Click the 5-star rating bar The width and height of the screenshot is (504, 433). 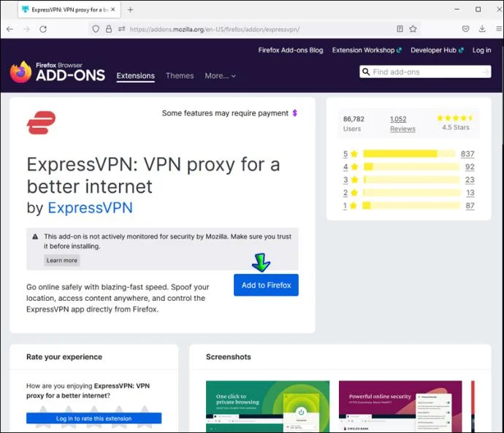[410, 154]
